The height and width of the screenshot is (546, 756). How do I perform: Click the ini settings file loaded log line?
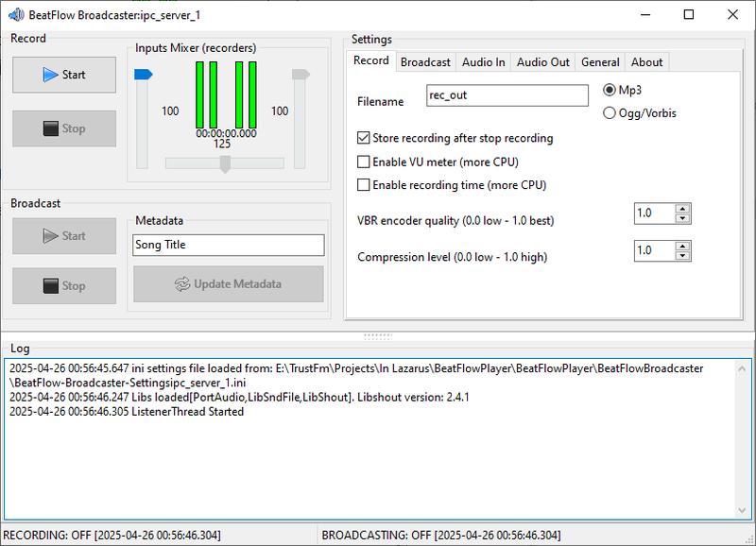click(x=356, y=376)
